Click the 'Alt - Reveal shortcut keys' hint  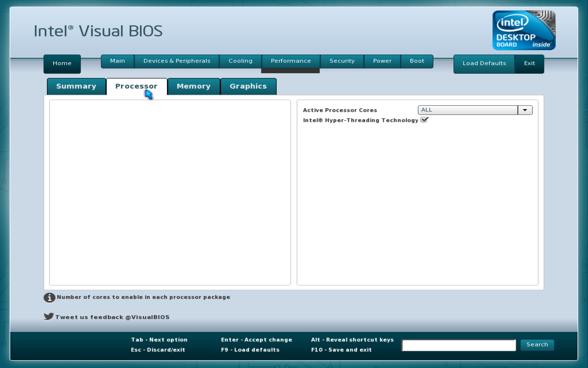tap(352, 340)
